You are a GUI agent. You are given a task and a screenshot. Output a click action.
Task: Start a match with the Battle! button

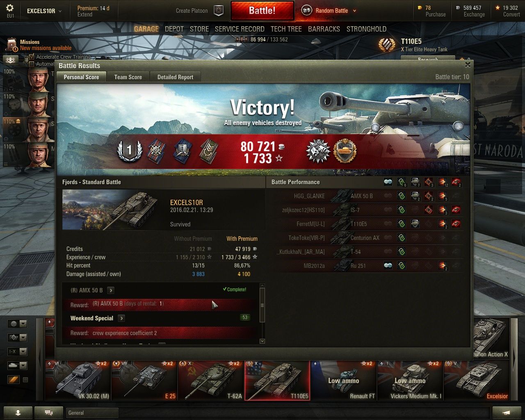pyautogui.click(x=262, y=11)
